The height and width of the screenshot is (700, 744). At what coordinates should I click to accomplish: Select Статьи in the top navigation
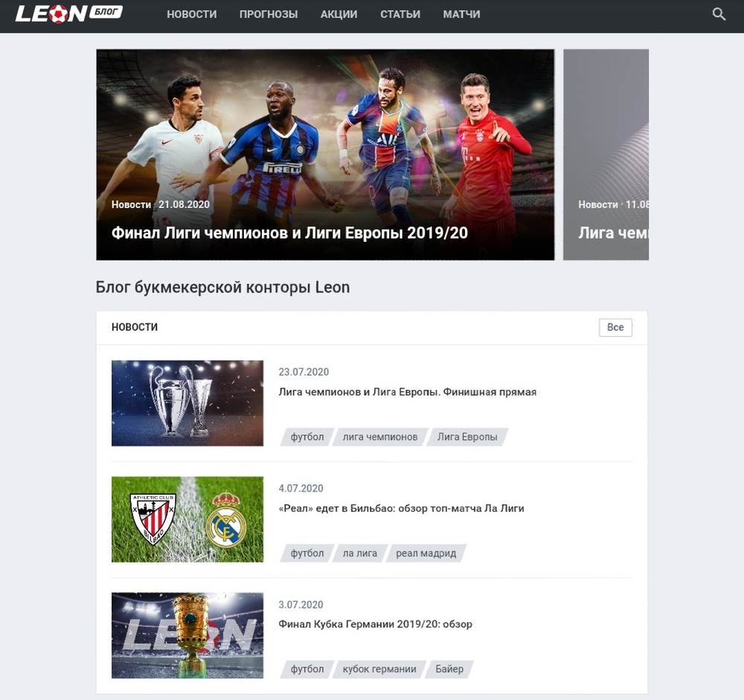click(x=400, y=14)
